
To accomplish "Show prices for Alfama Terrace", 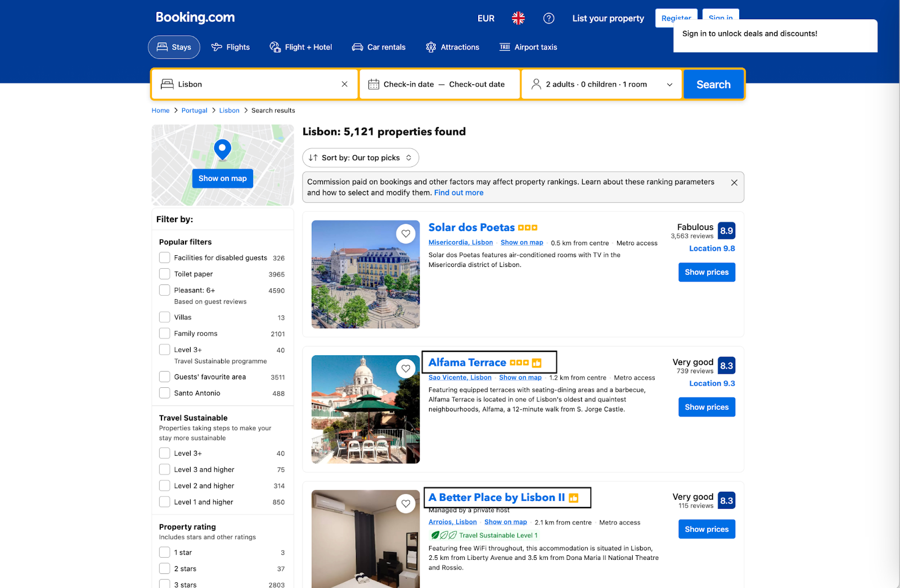I will pyautogui.click(x=706, y=407).
